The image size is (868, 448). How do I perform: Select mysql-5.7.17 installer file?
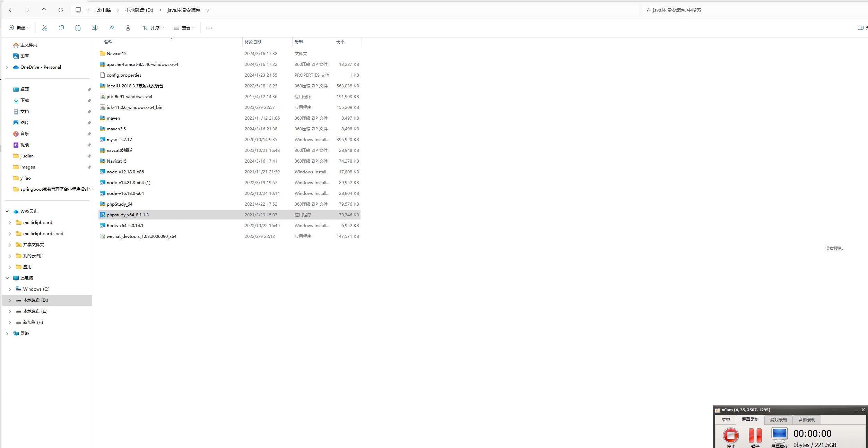(x=229, y=140)
